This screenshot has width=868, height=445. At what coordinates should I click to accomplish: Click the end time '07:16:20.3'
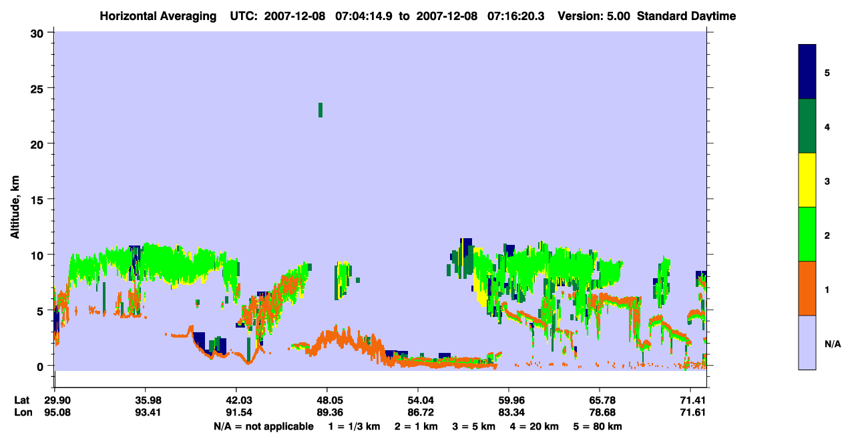(515, 16)
